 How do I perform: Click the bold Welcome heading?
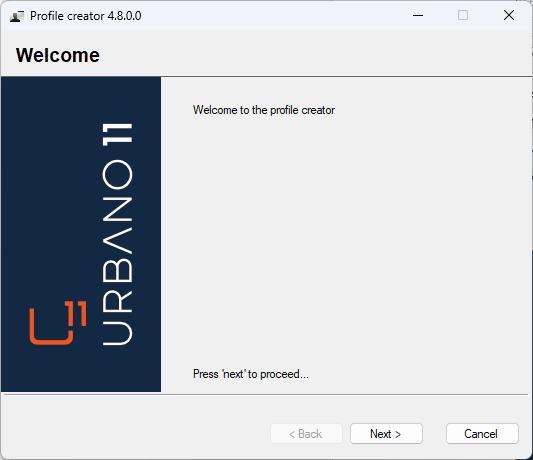click(x=57, y=55)
